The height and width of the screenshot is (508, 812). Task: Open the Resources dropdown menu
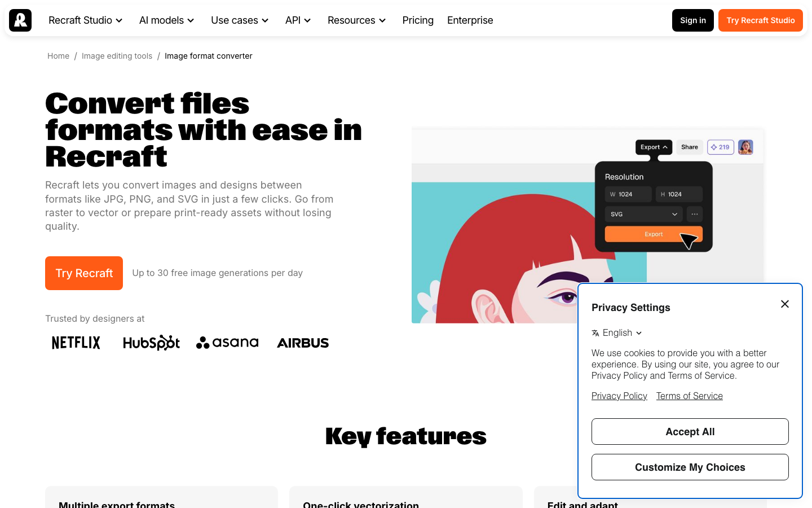[357, 20]
